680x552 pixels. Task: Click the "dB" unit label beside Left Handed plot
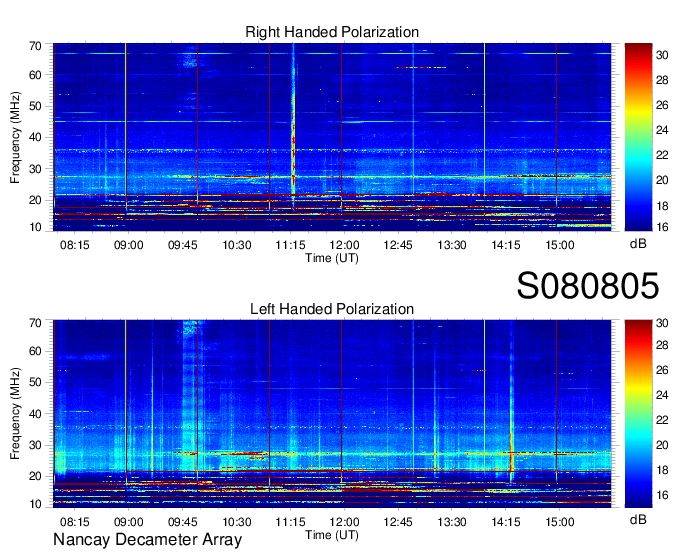tap(638, 519)
